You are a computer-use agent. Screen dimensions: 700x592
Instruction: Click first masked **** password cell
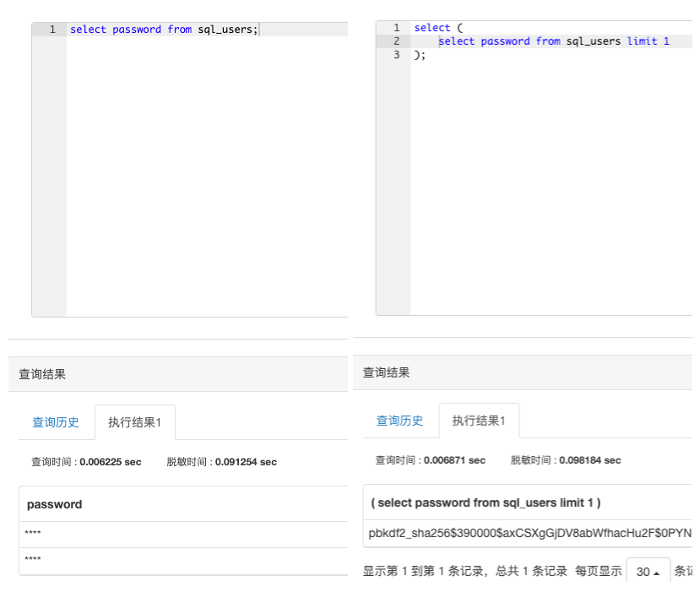click(33, 533)
